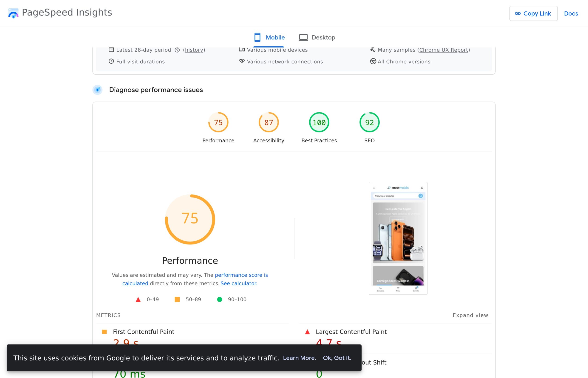Click the help icon beside Latest 28-day period
588x378 pixels.
tap(177, 50)
